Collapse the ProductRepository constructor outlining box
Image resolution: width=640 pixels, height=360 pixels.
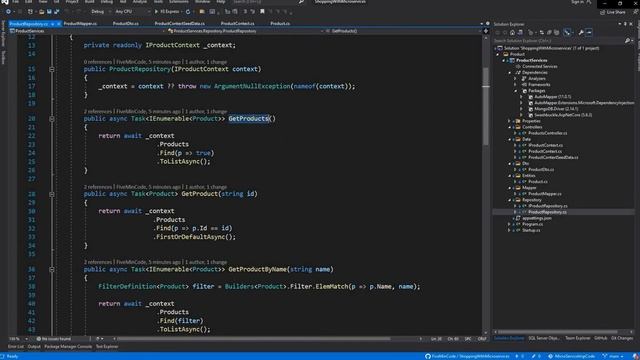point(52,69)
